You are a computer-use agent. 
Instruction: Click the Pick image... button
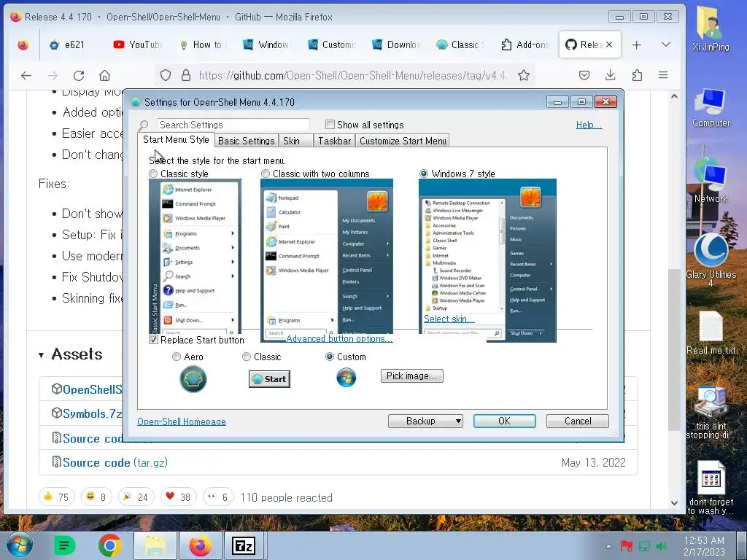click(411, 376)
